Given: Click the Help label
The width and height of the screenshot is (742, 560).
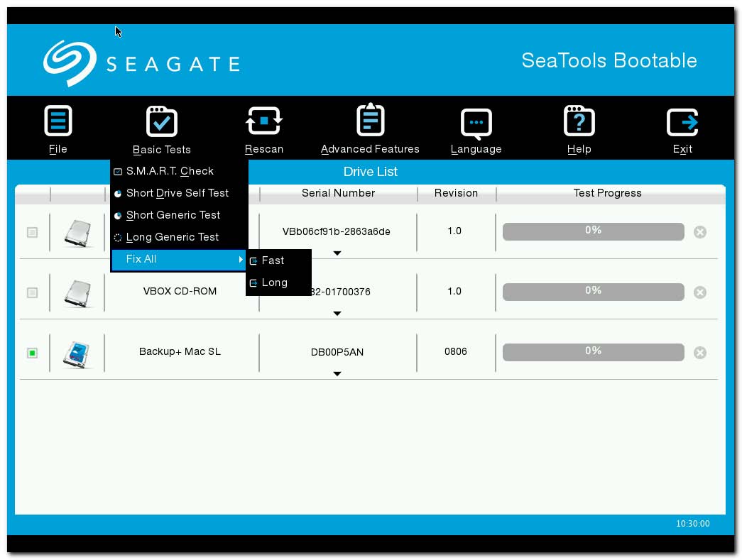Looking at the screenshot, I should tap(579, 150).
